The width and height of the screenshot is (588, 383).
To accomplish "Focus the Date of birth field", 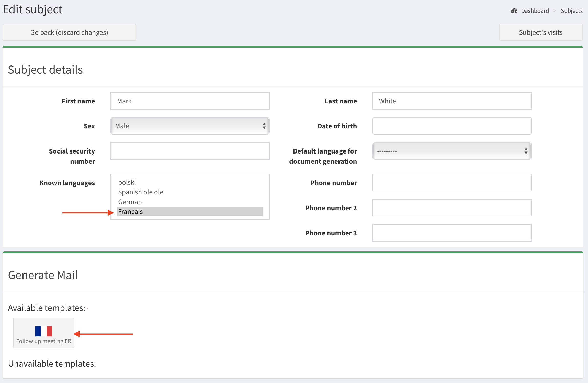I will pyautogui.click(x=452, y=126).
